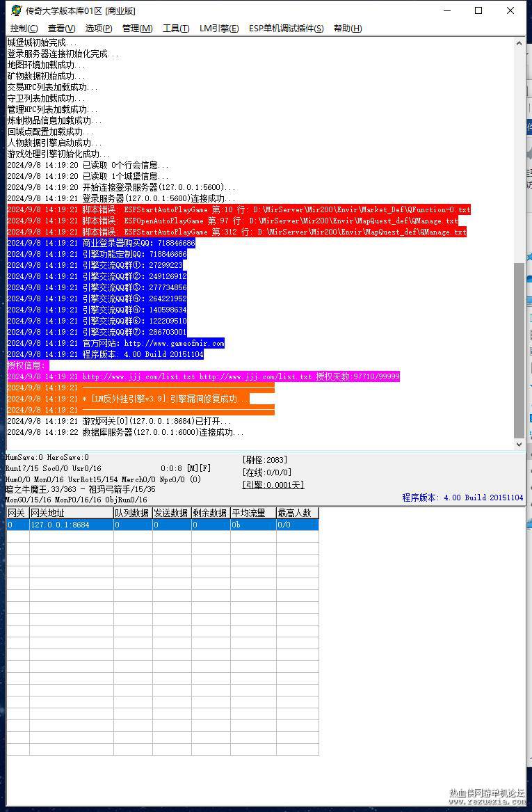Select the 127.0.0.1:8684 gateway row
The image size is (532, 812).
(163, 525)
